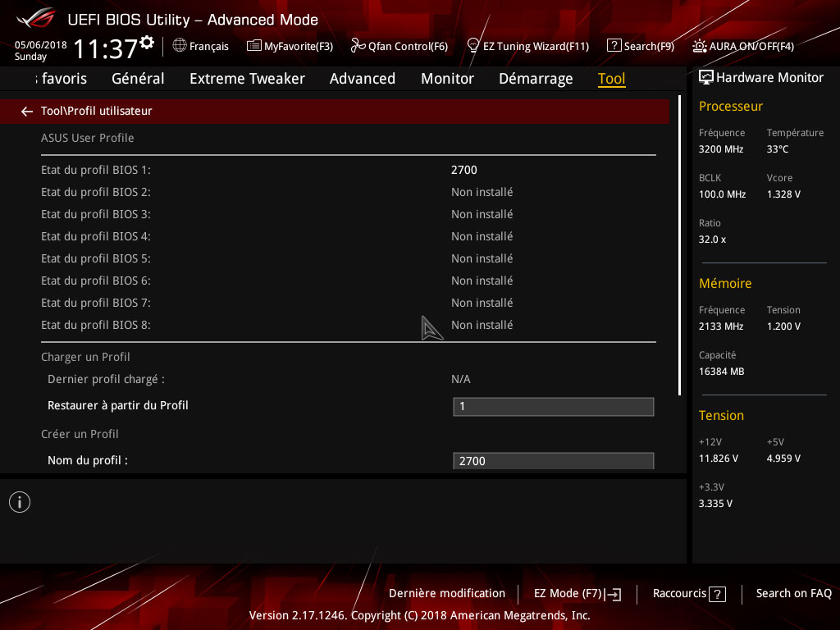Click memory capacity 16384 MB value
This screenshot has height=630, width=840.
pos(721,372)
